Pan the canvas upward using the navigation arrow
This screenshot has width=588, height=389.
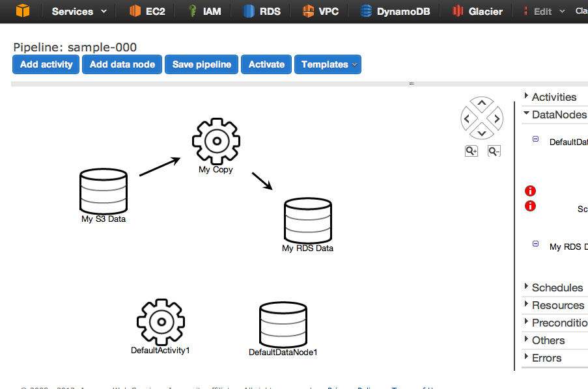481,103
